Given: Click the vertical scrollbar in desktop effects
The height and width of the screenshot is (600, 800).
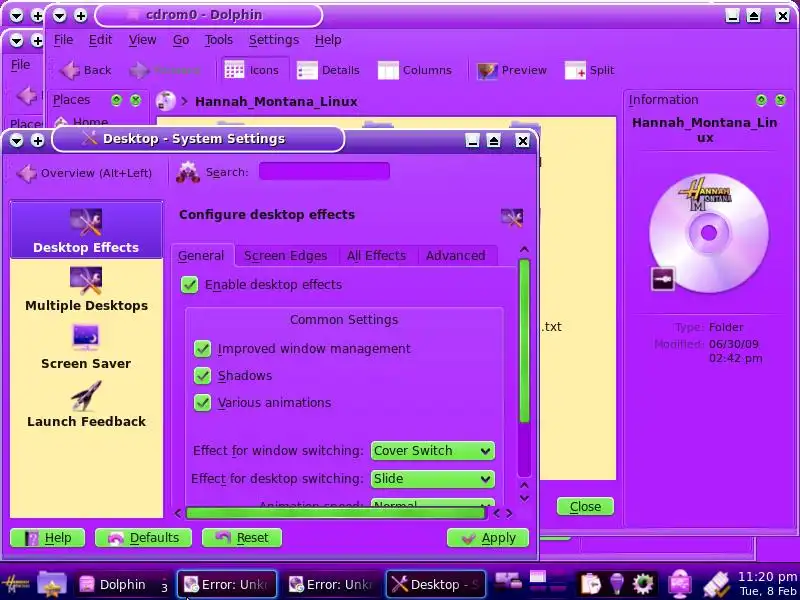Looking at the screenshot, I should coord(524,341).
